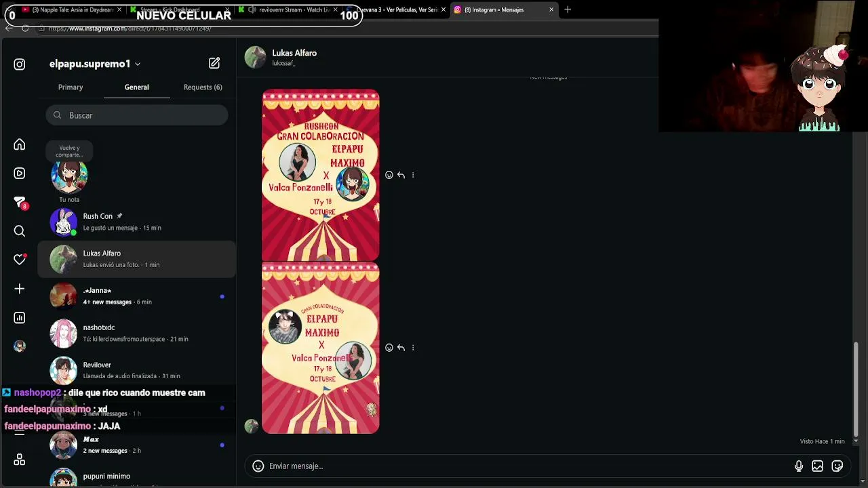Click the scrollbar down arrow in chat
868x488 pixels.
point(856,441)
